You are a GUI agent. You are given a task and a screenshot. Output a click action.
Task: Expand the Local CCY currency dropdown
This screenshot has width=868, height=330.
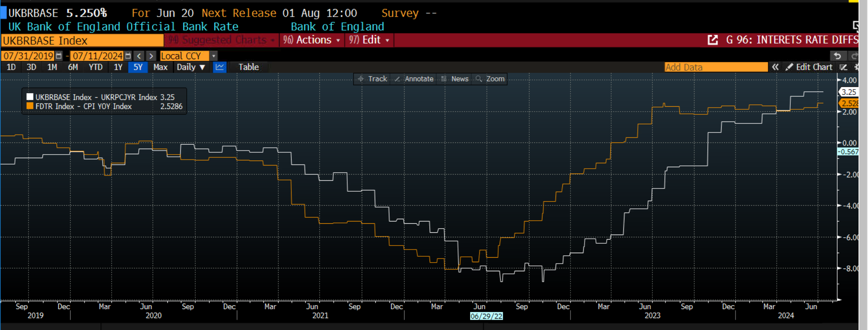click(x=214, y=56)
